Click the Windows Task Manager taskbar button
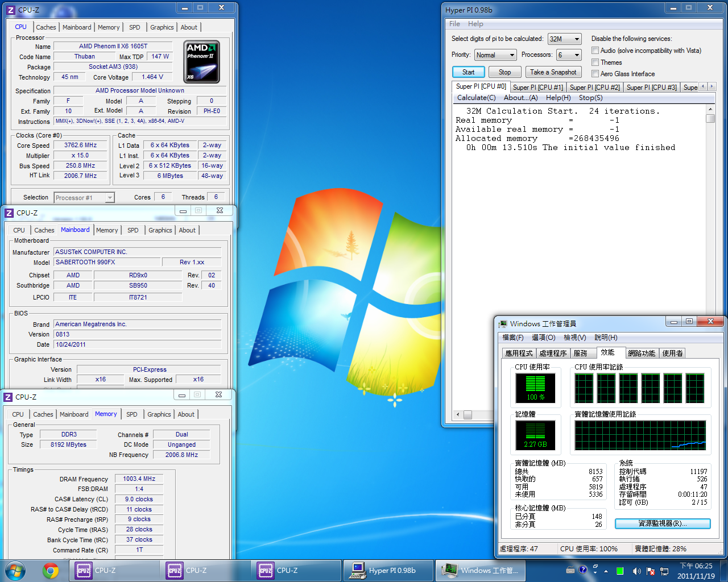Viewport: 728px width, 582px height. tap(481, 571)
